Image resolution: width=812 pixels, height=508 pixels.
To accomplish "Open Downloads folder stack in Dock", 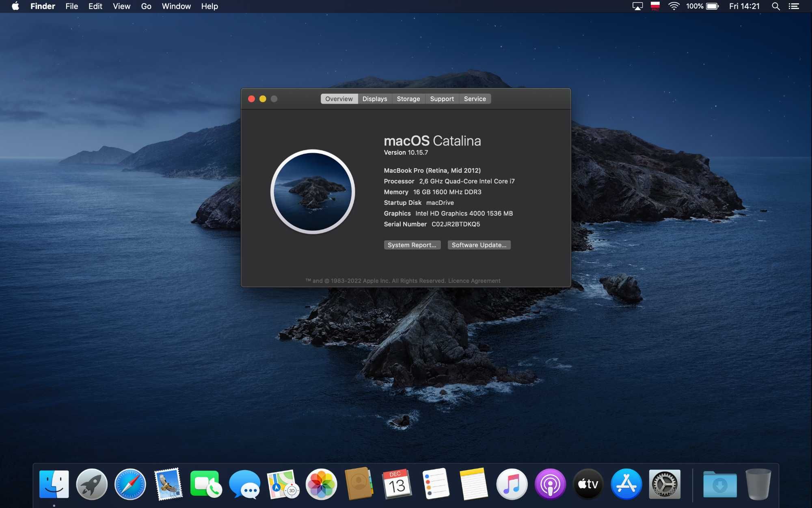I will tap(720, 484).
